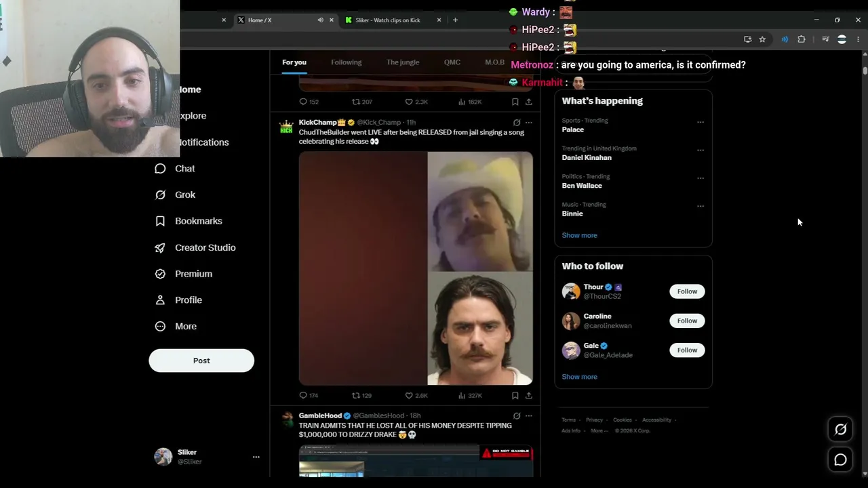The image size is (868, 488).
Task: Open the Cookies footer link
Action: pos(623,420)
